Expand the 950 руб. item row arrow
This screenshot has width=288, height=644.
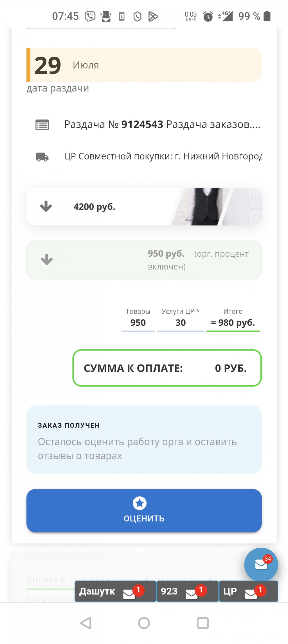click(47, 259)
